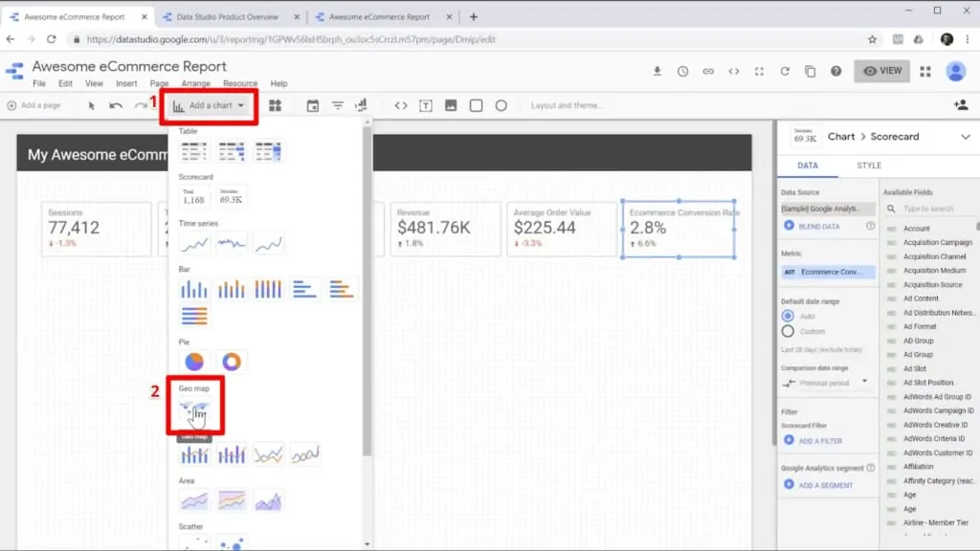Pick the scorecard showing 1,168

pyautogui.click(x=193, y=197)
